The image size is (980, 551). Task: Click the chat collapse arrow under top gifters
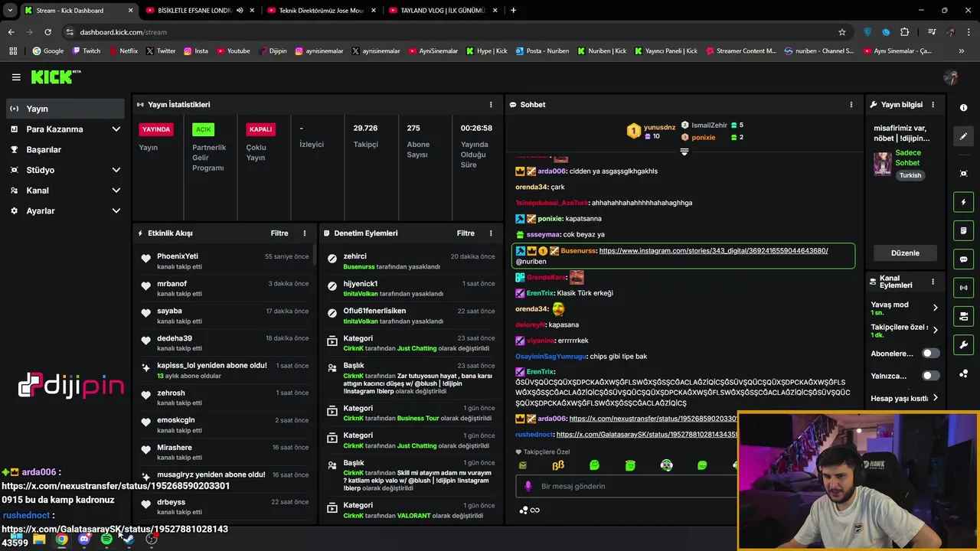coord(684,152)
